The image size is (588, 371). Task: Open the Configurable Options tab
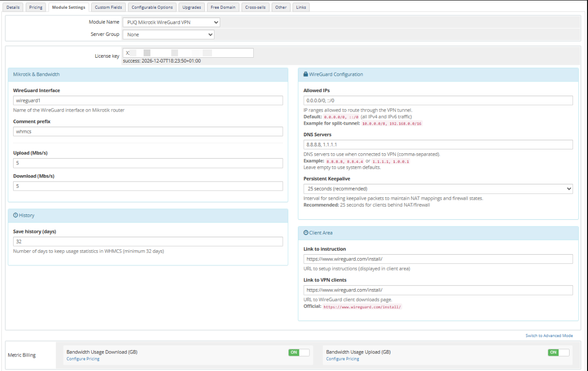point(152,7)
